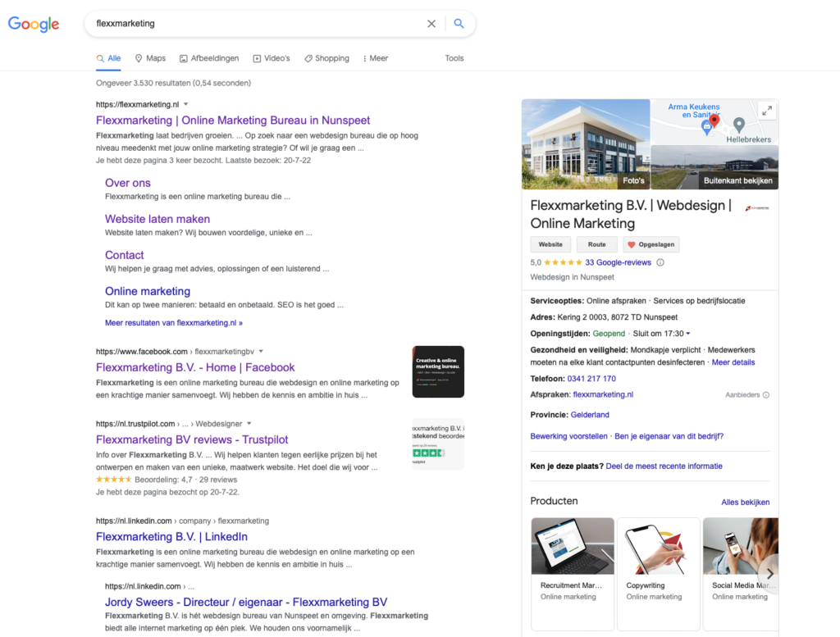Image resolution: width=840 pixels, height=637 pixels.
Task: Open the Tools option
Action: 454,58
